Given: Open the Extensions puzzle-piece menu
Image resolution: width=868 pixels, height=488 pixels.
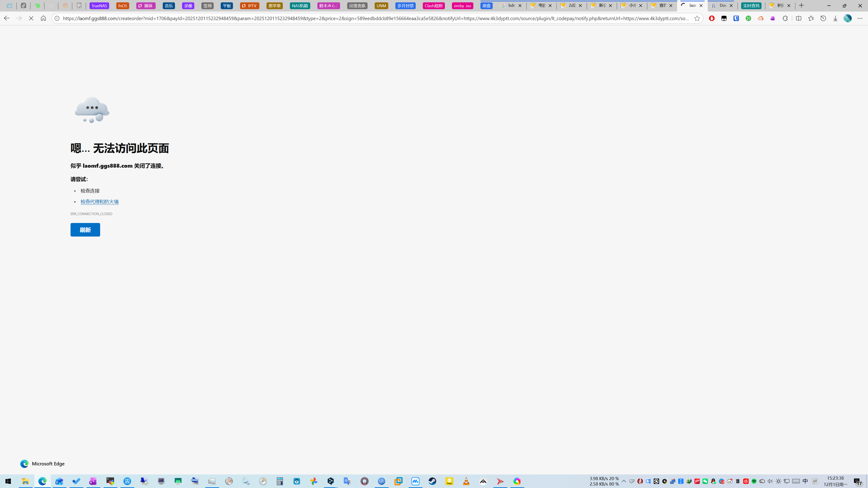Looking at the screenshot, I should coord(785,19).
